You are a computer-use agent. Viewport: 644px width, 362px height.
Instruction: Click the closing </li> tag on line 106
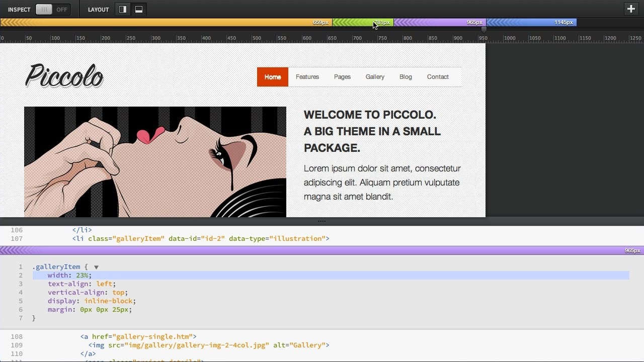(82, 230)
